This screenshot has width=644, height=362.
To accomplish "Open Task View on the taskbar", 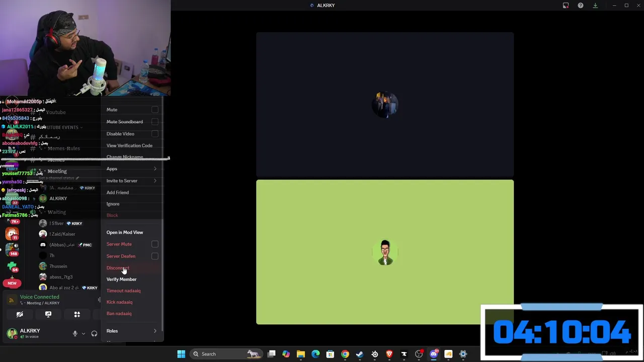I will click(x=272, y=354).
